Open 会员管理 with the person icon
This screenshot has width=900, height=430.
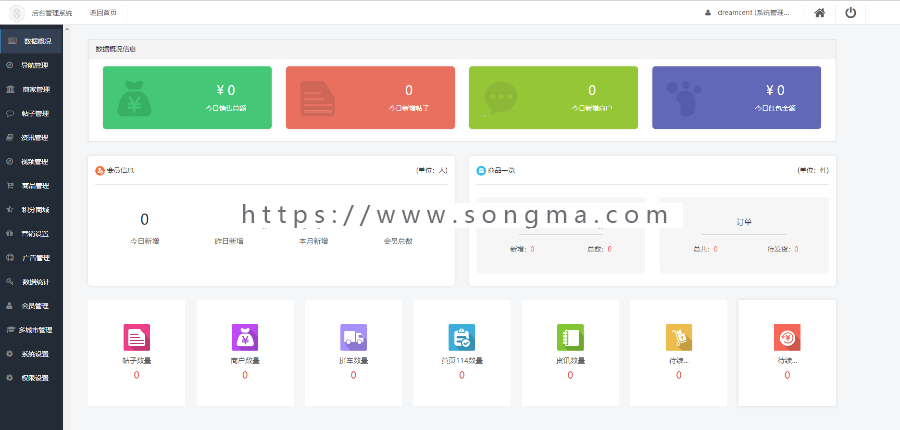pyautogui.click(x=31, y=306)
